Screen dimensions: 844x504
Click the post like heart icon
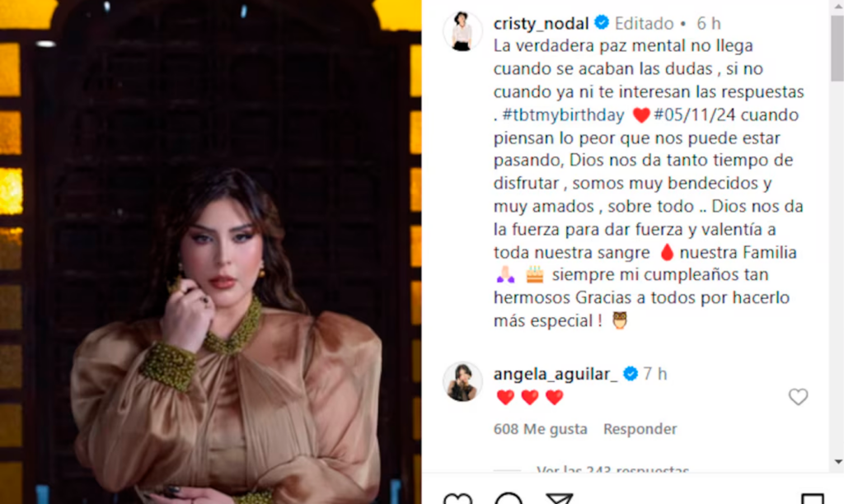[x=457, y=498]
